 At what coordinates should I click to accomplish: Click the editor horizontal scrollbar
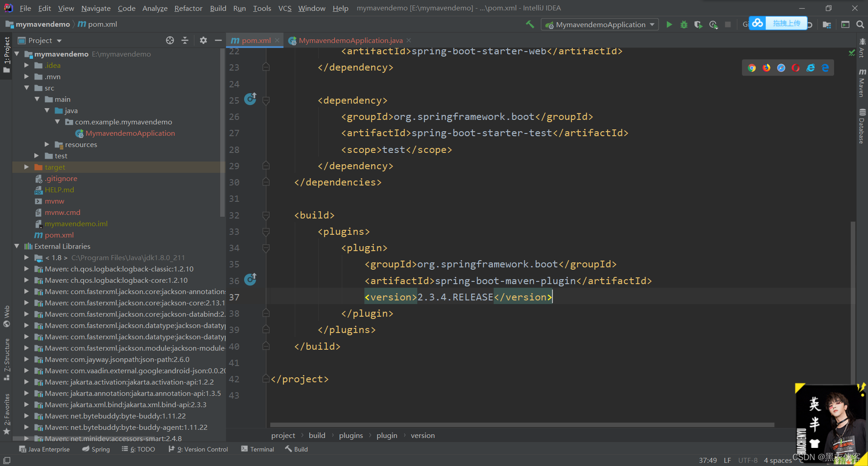click(522, 425)
